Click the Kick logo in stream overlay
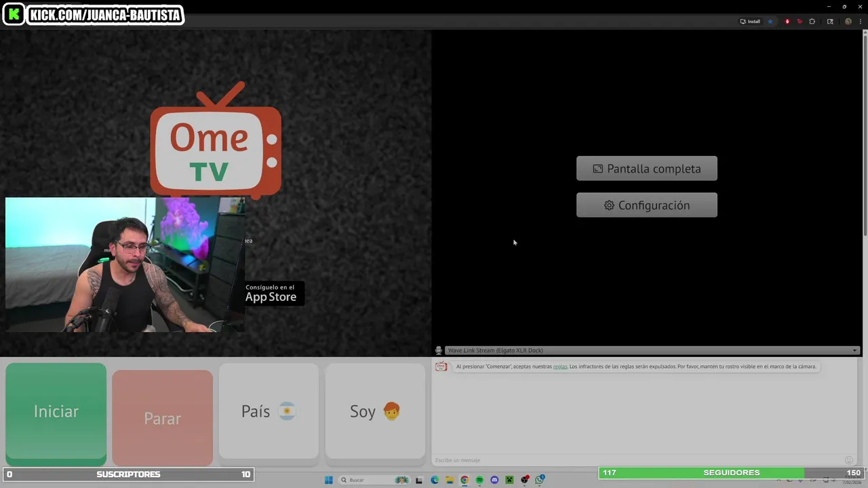Image resolution: width=868 pixels, height=488 pixels. coord(14,14)
